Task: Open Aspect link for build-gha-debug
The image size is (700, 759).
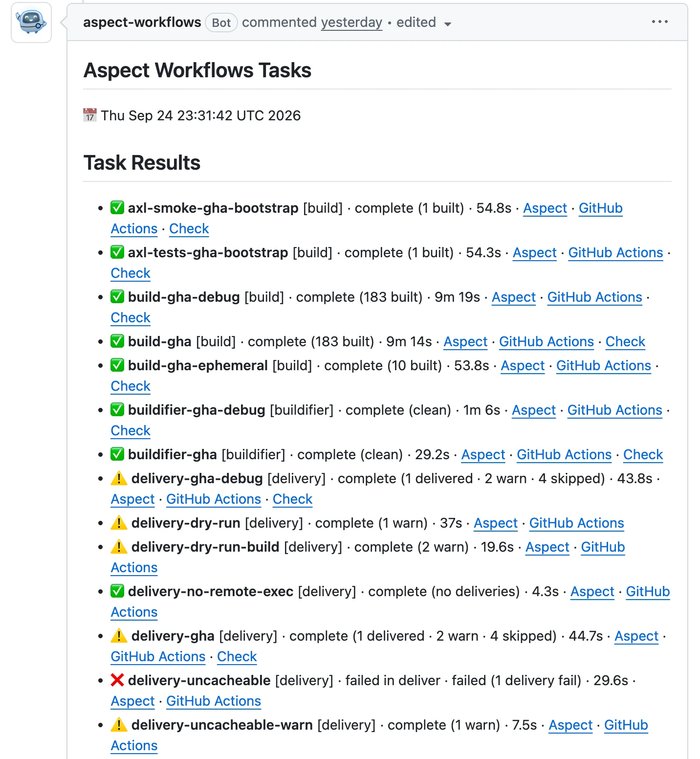Action: click(x=514, y=297)
